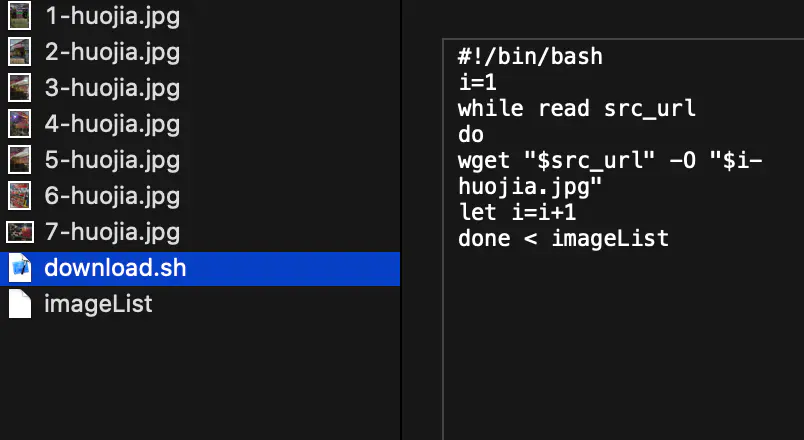804x440 pixels.
Task: Select the highlighted download.sh filename
Action: pyautogui.click(x=115, y=268)
